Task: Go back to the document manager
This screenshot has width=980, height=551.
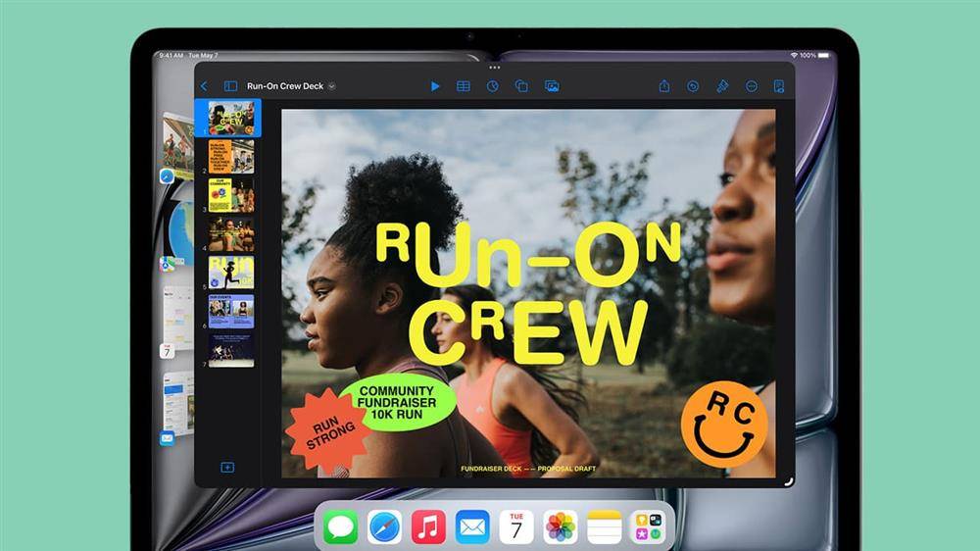Action: 204,86
